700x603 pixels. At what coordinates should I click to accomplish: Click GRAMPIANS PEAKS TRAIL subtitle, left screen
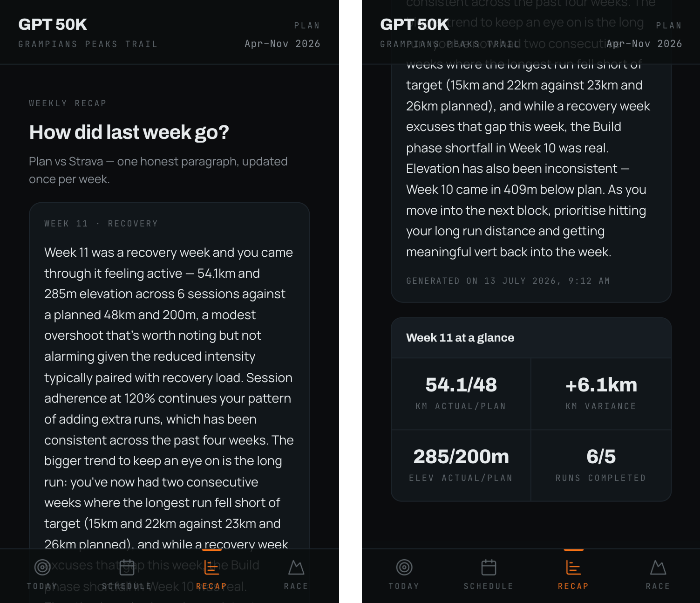88,44
